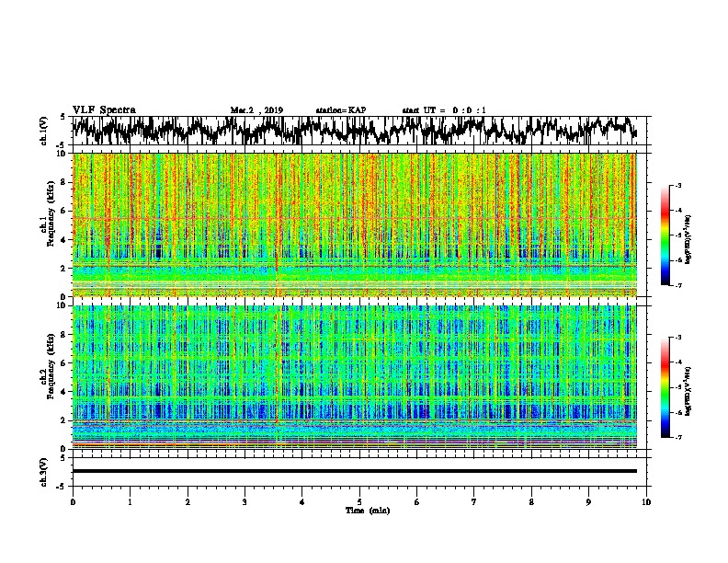
Task: Click the ch.1 frequency axis tick "6"
Action: point(63,211)
